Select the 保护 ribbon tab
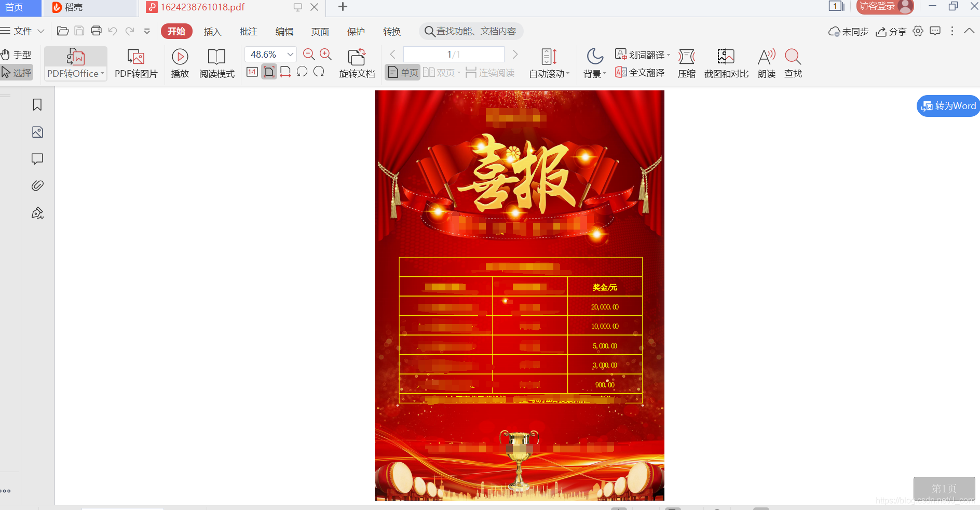Viewport: 980px width, 510px height. (x=356, y=32)
